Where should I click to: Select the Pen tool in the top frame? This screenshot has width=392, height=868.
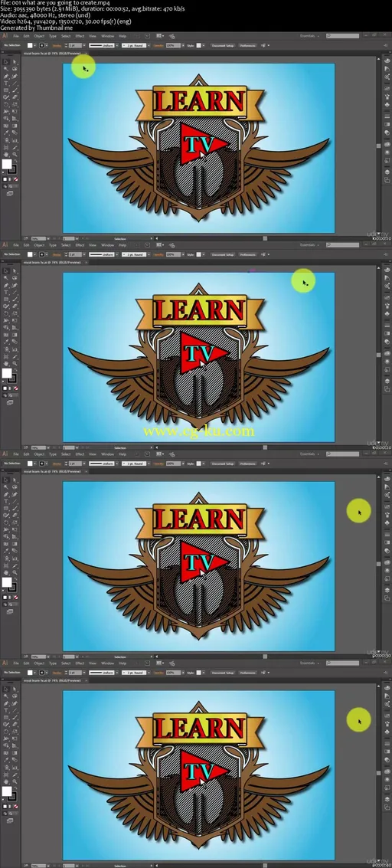(x=5, y=77)
